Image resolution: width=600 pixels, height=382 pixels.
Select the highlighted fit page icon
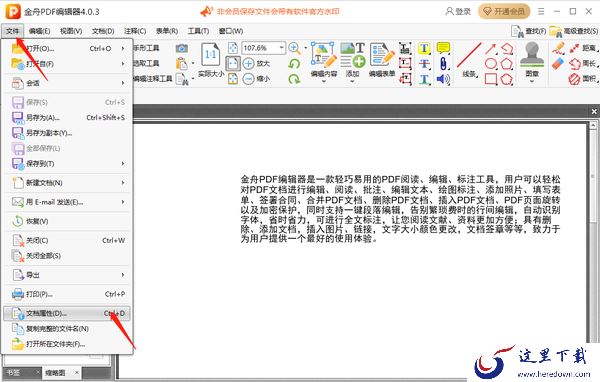tap(233, 64)
